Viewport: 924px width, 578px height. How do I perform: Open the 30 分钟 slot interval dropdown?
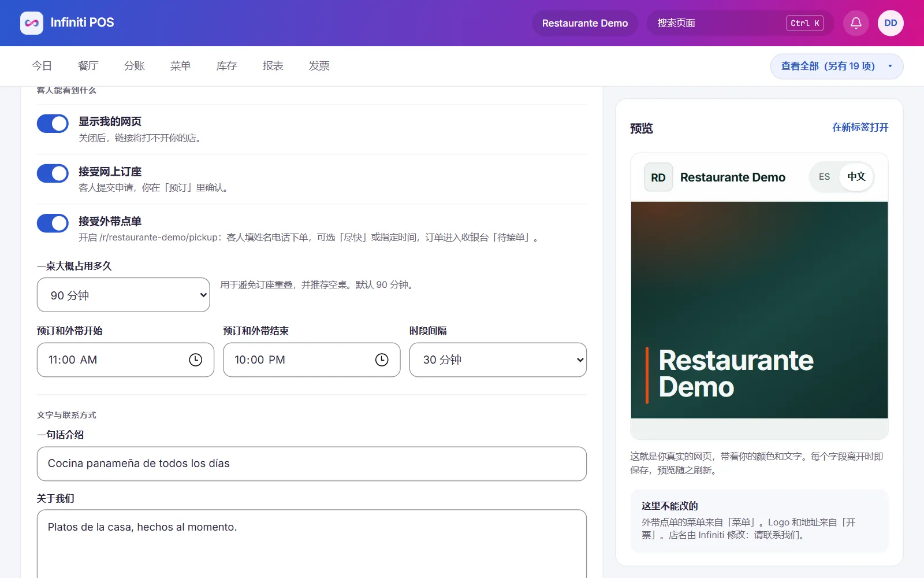(x=498, y=360)
